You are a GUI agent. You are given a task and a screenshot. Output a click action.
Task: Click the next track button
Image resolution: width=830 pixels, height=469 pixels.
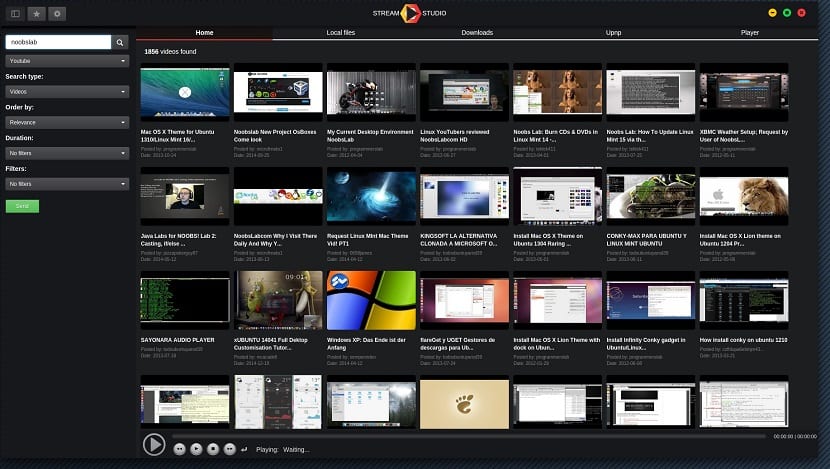(x=230, y=449)
